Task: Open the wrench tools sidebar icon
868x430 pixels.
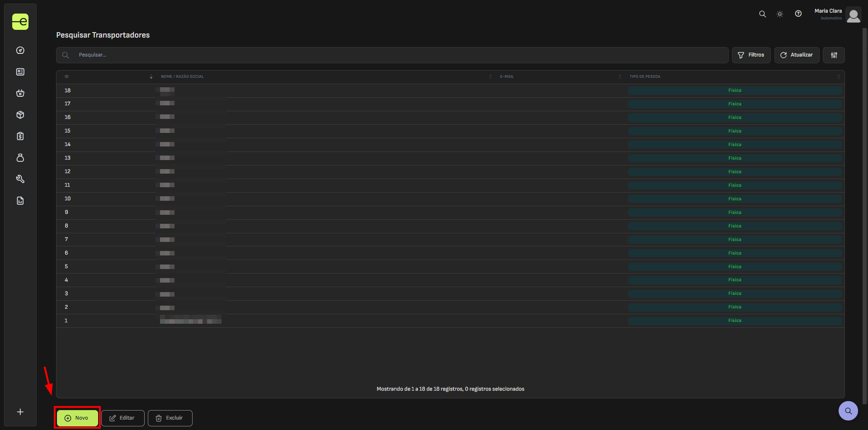Action: [x=20, y=179]
